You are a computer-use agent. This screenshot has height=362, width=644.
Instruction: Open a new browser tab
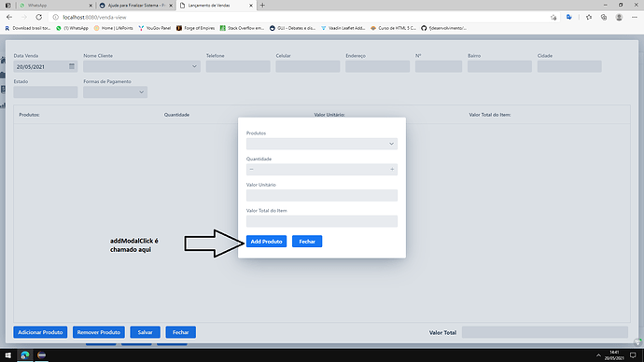(262, 6)
